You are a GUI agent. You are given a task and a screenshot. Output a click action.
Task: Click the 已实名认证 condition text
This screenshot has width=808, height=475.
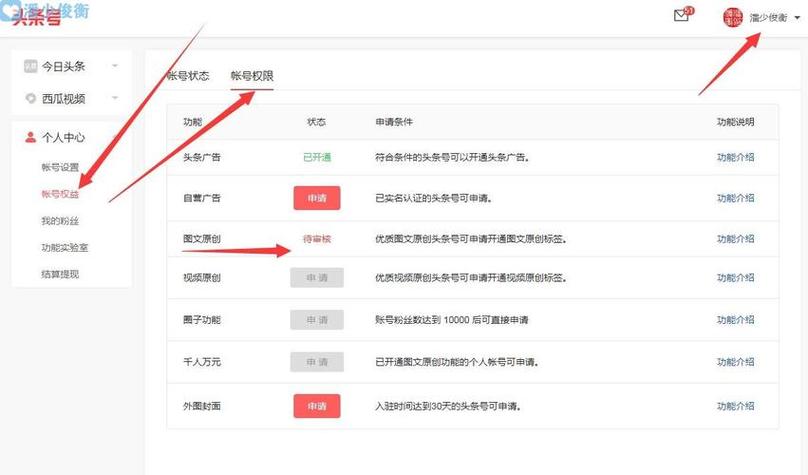pos(433,198)
